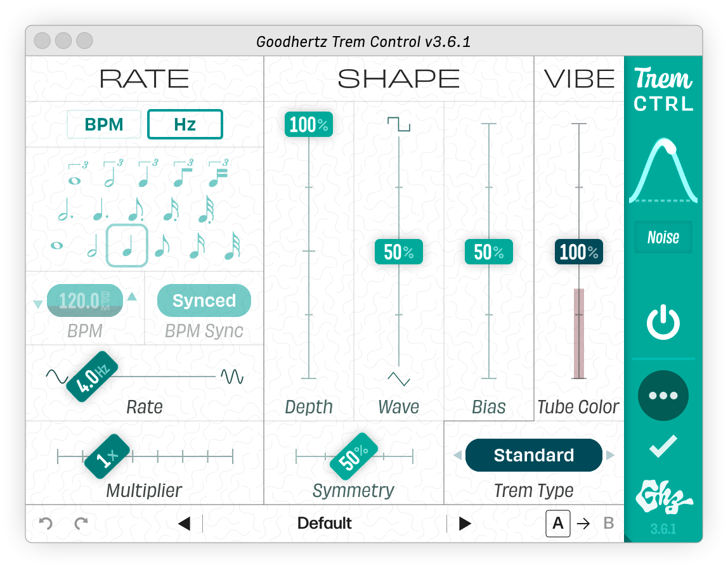
Task: Click the 120.0 BPM value field
Action: 85,300
